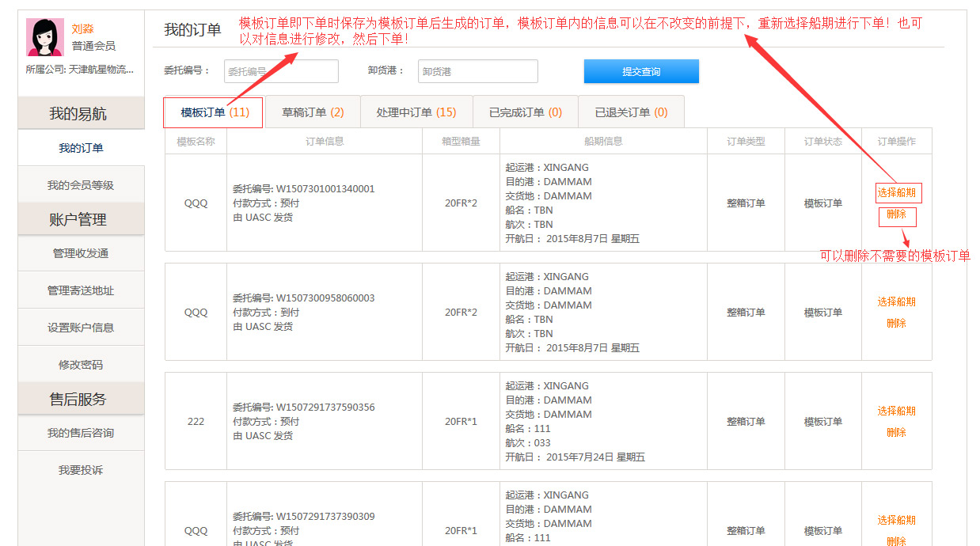Open 修改密码 in the sidebar
Image resolution: width=980 pixels, height=546 pixels.
[81, 365]
